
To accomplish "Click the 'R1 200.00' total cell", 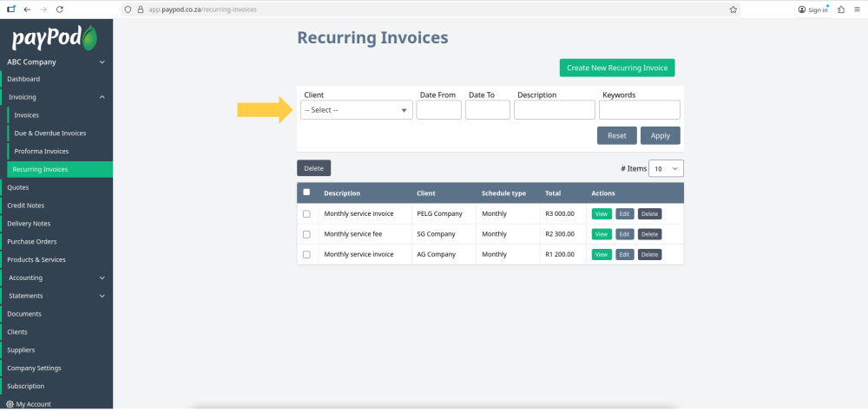I will pos(560,254).
